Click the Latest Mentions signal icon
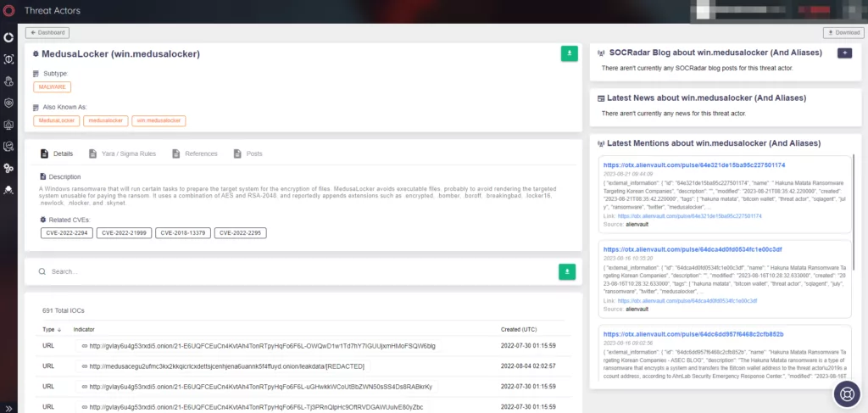 [x=601, y=143]
